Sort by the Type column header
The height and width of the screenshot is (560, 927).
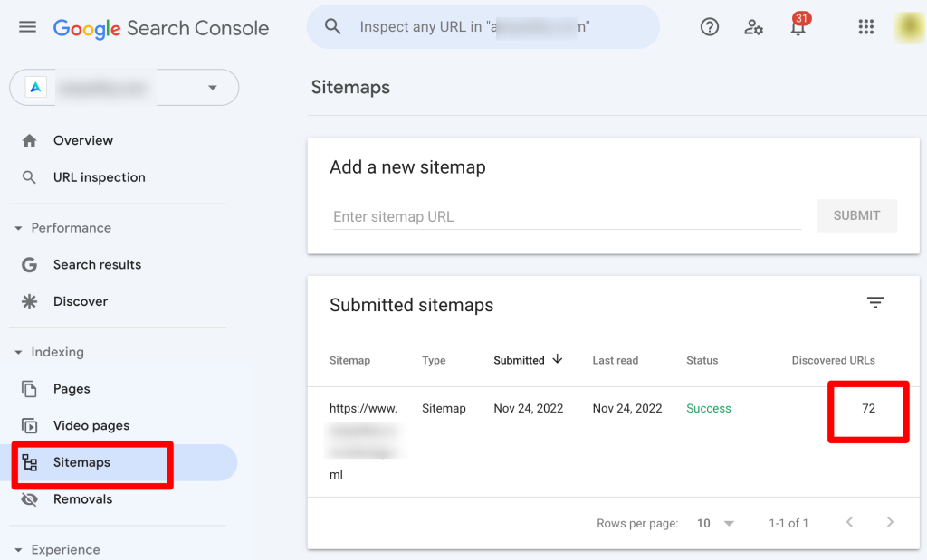tap(434, 360)
